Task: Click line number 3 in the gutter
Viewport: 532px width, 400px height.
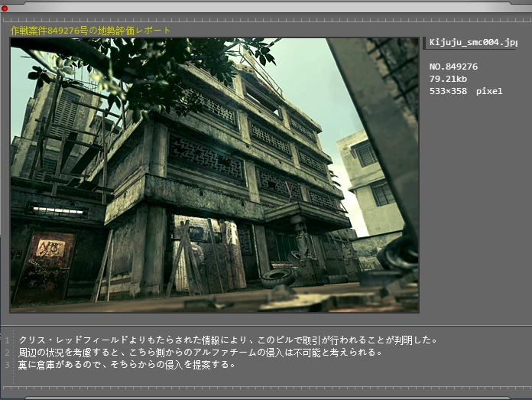Action: [7, 365]
